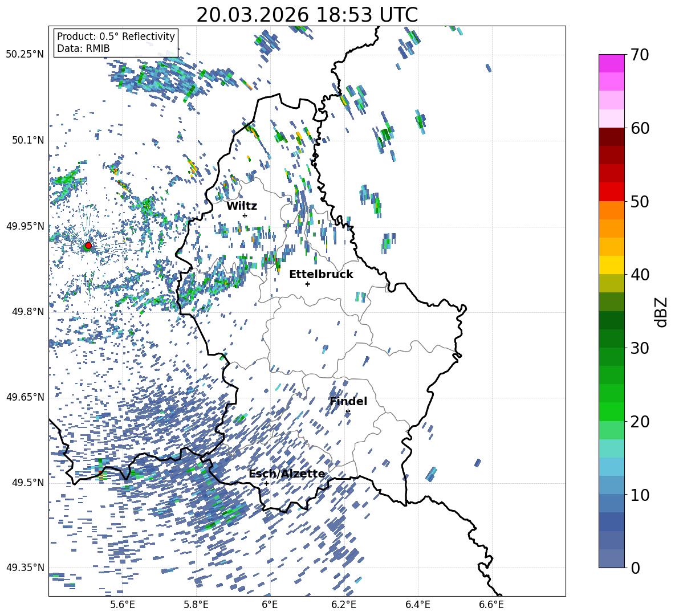
Task: Select the Esch/Alzette city label
Action: [x=287, y=474]
